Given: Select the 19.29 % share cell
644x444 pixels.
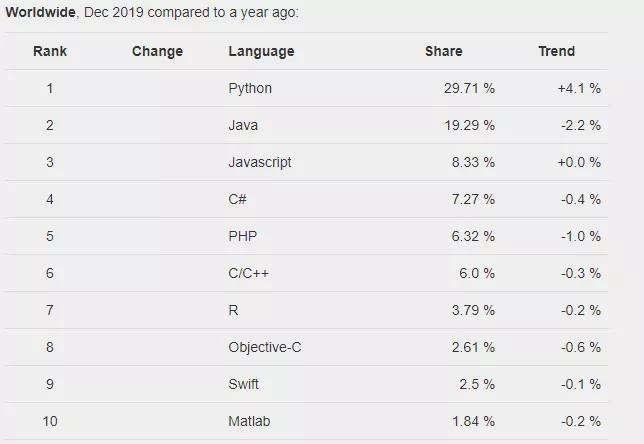Looking at the screenshot, I should tap(469, 125).
